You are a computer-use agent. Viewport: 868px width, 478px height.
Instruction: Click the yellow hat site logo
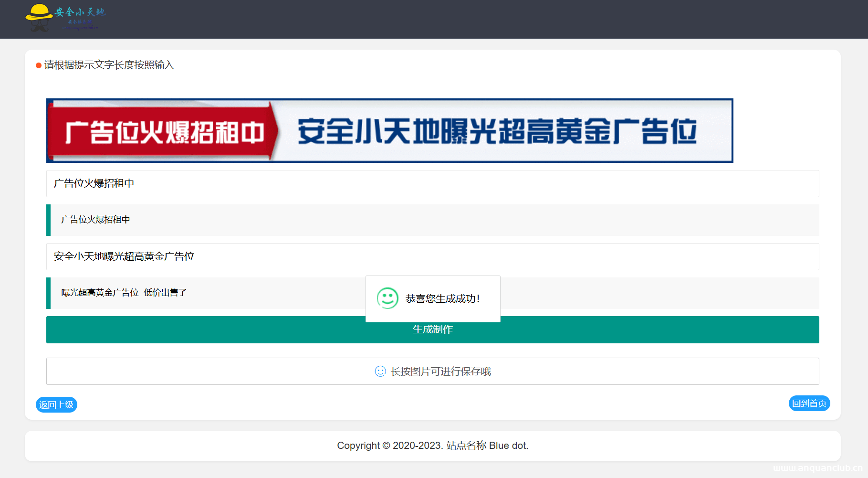pos(38,16)
